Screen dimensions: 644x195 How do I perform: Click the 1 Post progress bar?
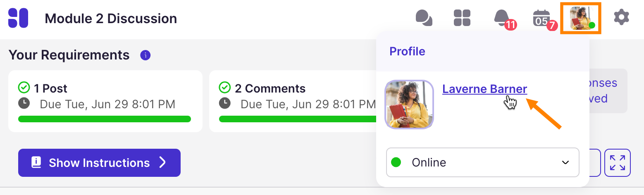pos(105,119)
